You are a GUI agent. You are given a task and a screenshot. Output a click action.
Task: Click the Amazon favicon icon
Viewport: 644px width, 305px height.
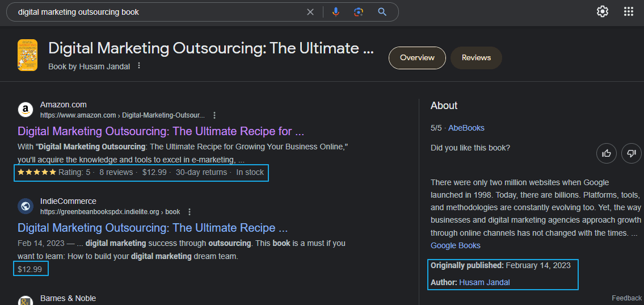click(26, 110)
